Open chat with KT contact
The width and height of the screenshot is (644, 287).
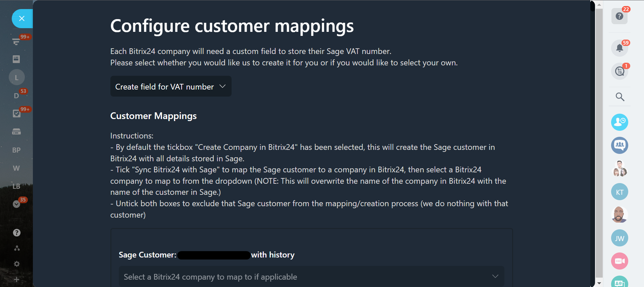[620, 192]
